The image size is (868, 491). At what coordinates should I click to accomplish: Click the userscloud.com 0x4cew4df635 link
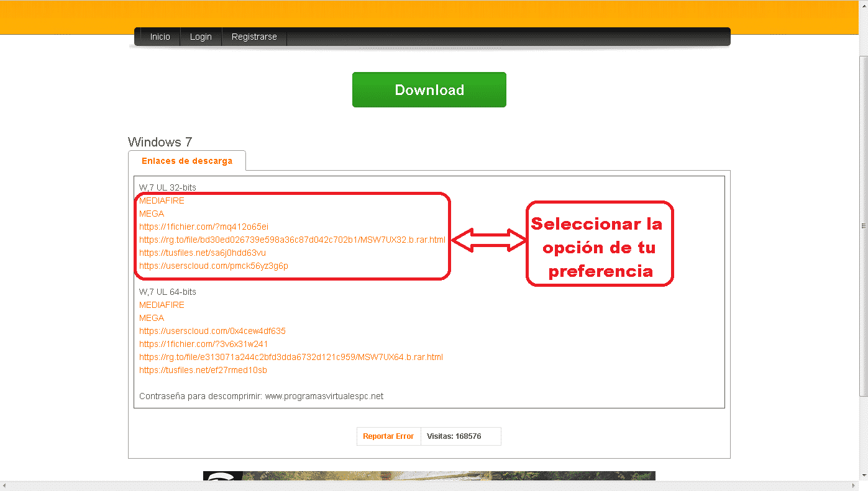coord(212,331)
